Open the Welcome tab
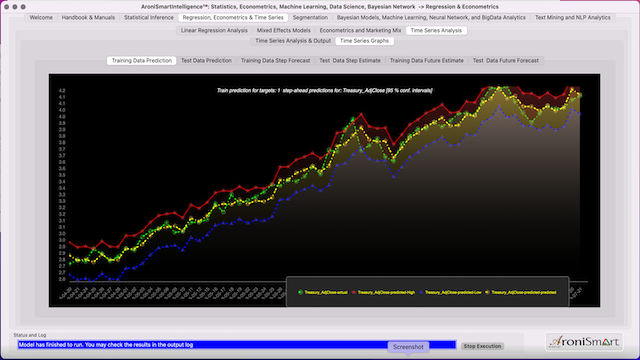 (x=41, y=18)
